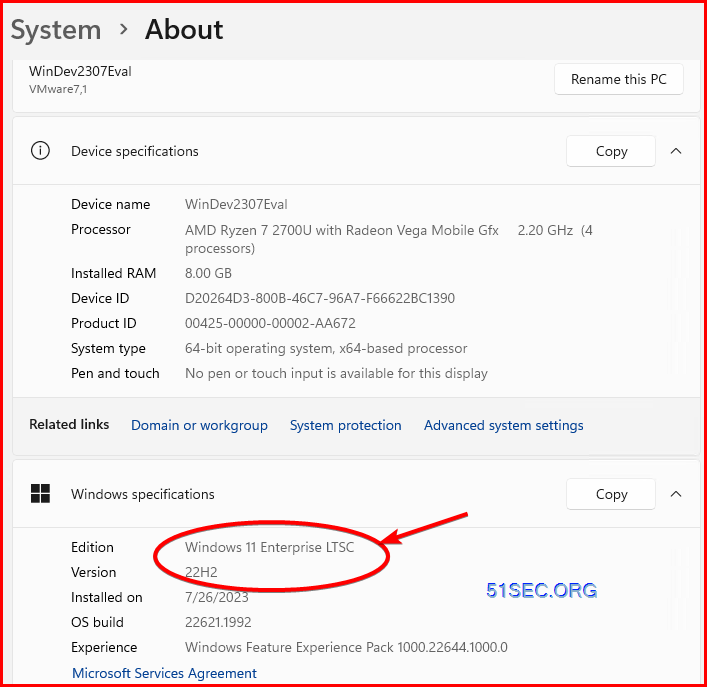
Task: Copy the Windows specifications
Action: (x=611, y=494)
